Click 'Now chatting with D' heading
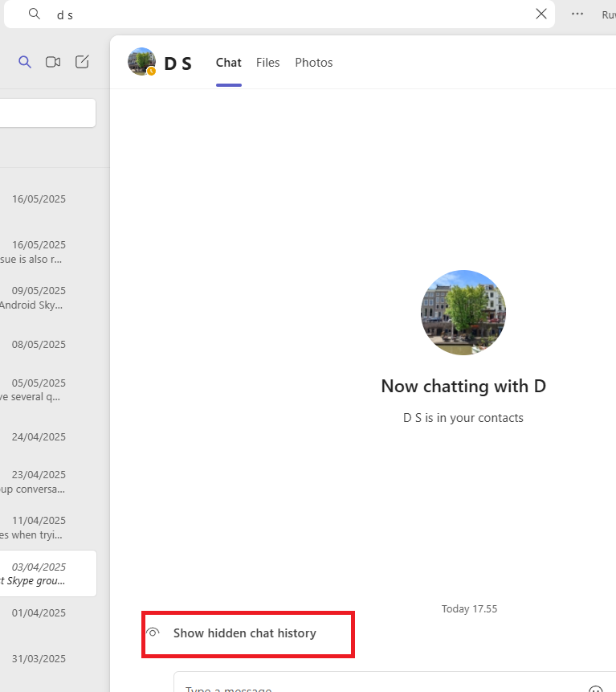Image resolution: width=616 pixels, height=692 pixels. 463,387
